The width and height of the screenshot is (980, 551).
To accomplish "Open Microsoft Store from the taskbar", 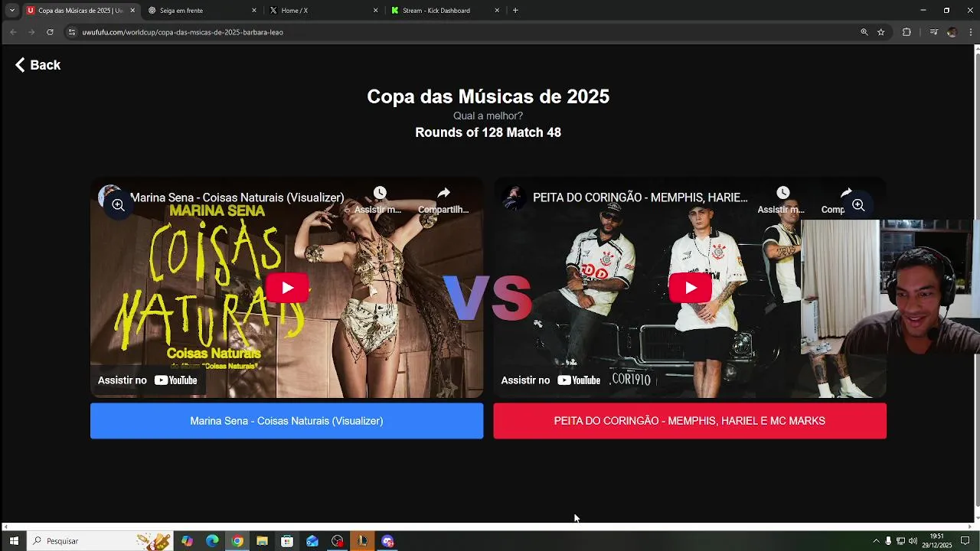I will (x=287, y=541).
